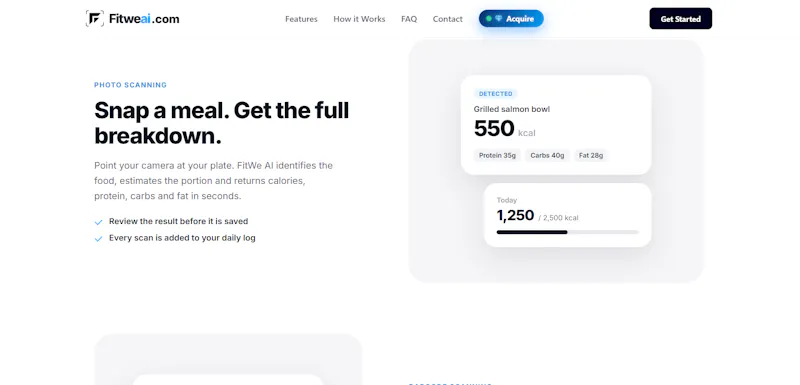Image resolution: width=800 pixels, height=385 pixels.
Task: Click checkmark beside Every scan is added
Action: point(98,238)
